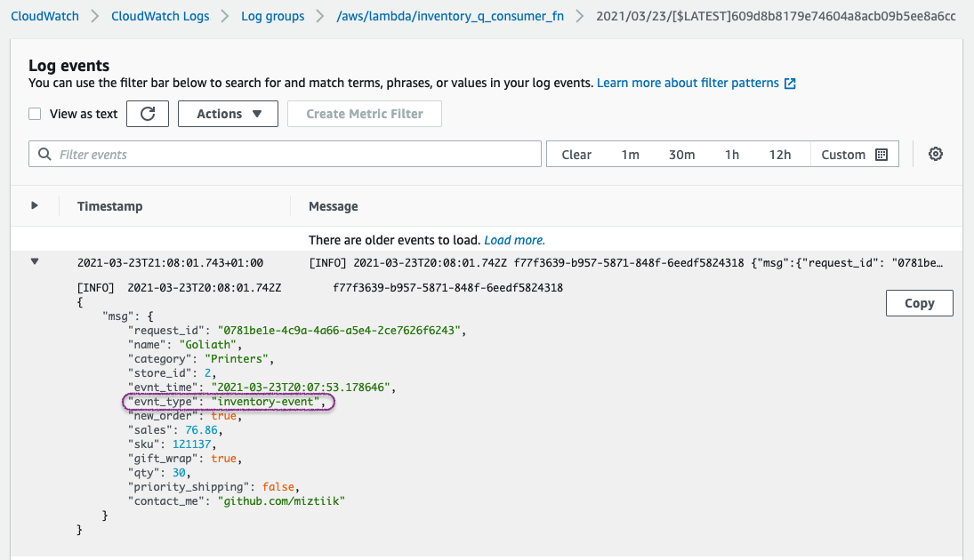Select the 30m time range
The width and height of the screenshot is (974, 560).
[681, 155]
